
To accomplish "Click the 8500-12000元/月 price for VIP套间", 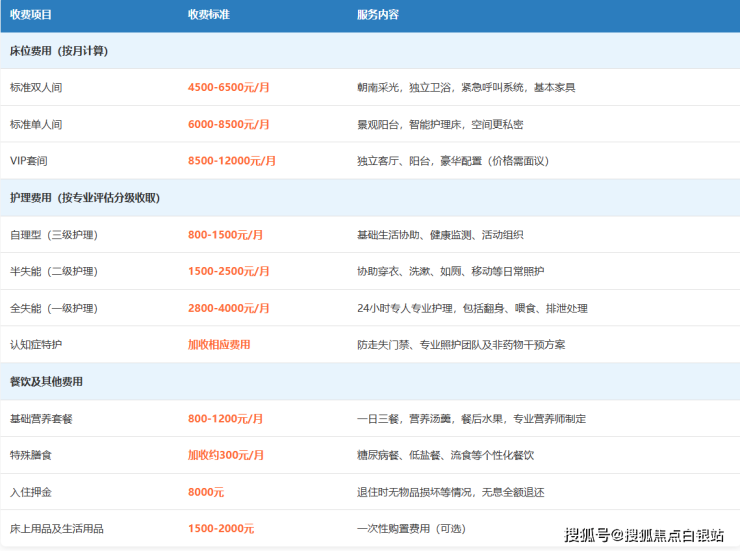I will (232, 161).
